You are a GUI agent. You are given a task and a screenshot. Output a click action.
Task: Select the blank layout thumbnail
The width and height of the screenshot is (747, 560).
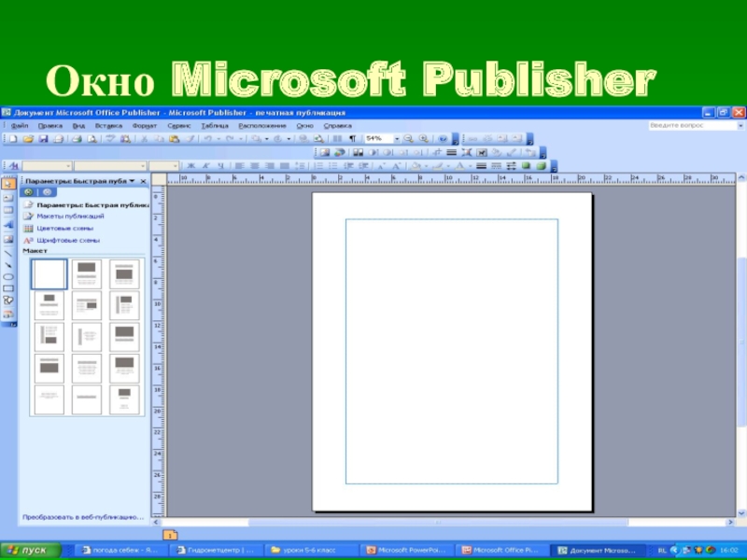click(x=49, y=273)
